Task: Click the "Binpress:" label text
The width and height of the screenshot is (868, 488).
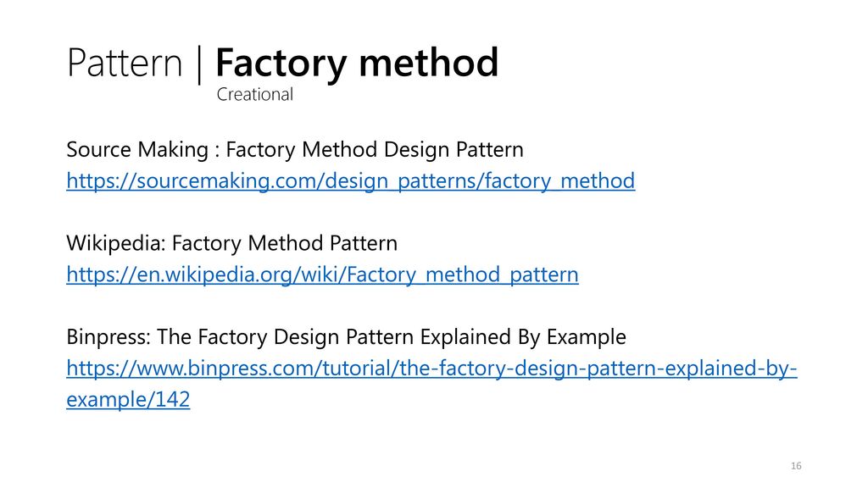Action: pyautogui.click(x=108, y=337)
